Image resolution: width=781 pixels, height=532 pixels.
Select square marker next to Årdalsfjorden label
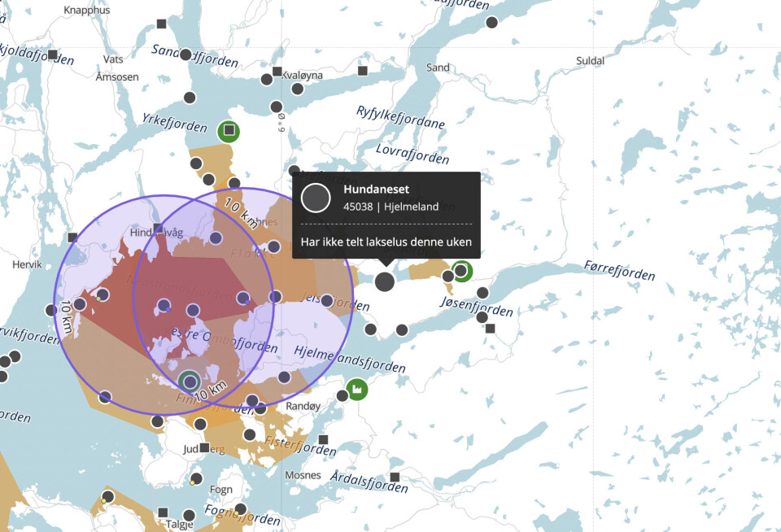(x=395, y=477)
